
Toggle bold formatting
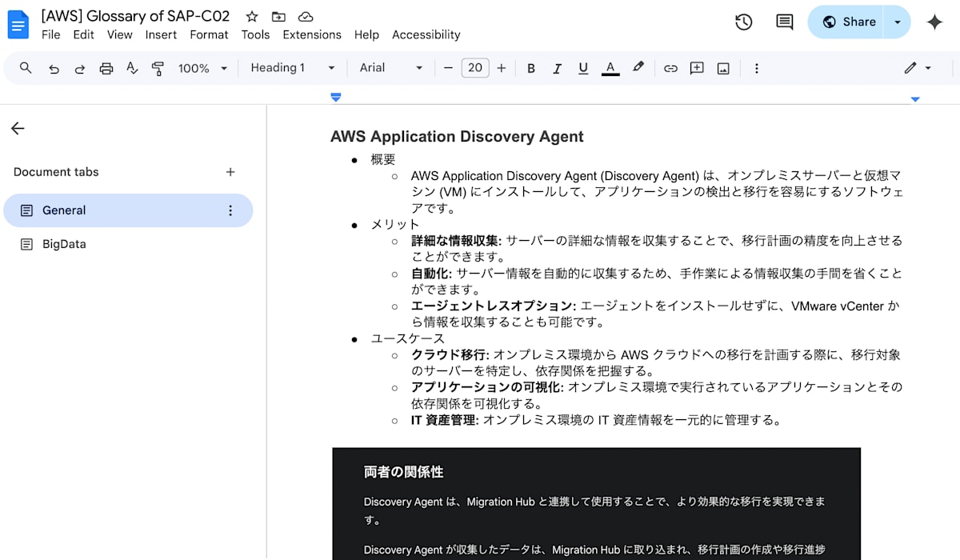pyautogui.click(x=531, y=69)
